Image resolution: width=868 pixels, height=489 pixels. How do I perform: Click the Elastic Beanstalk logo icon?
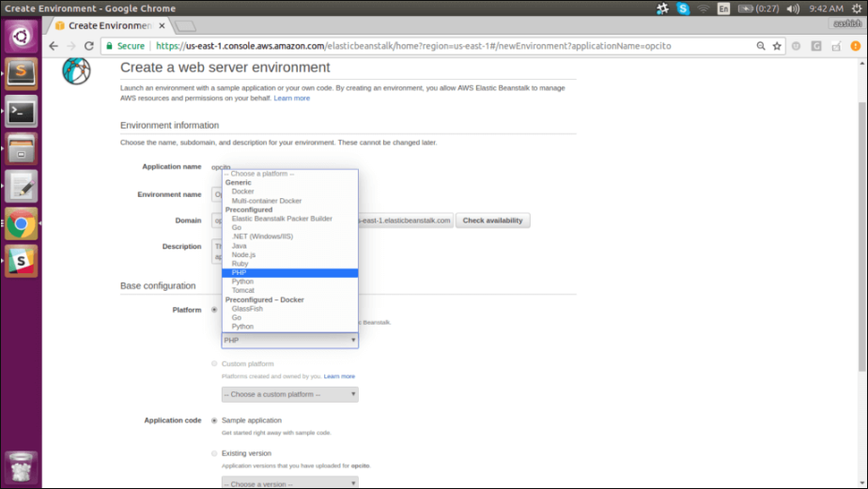76,70
